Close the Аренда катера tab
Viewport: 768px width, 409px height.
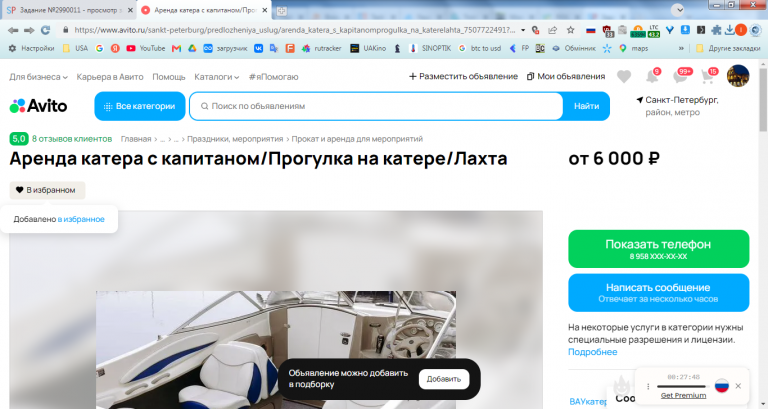[x=264, y=10]
